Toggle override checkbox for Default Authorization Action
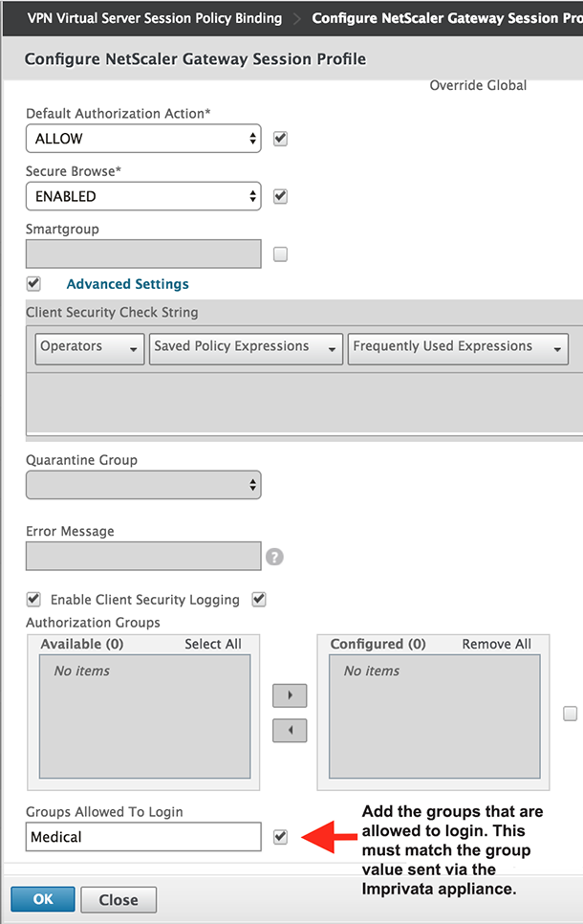This screenshot has height=924, width=583. (280, 139)
